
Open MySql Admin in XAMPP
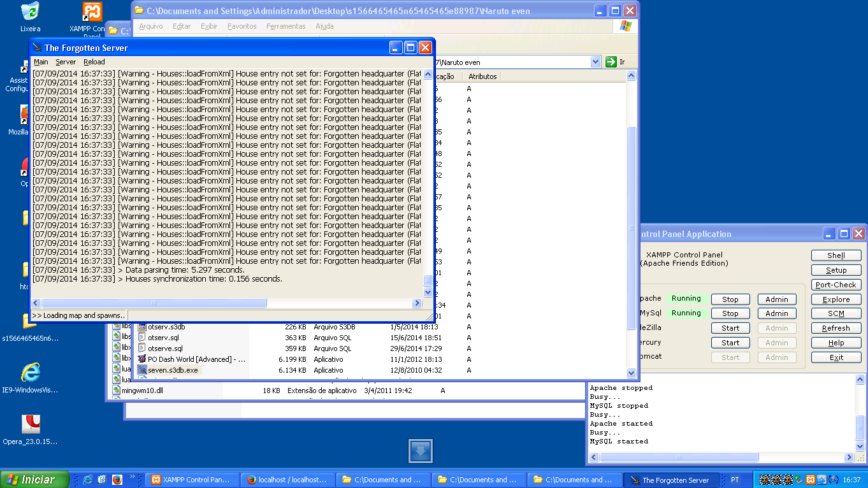(777, 313)
